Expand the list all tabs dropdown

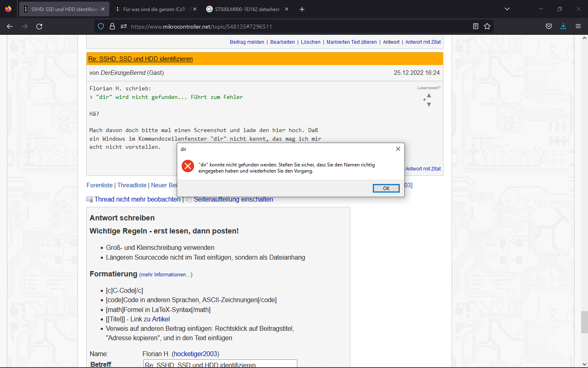[507, 9]
